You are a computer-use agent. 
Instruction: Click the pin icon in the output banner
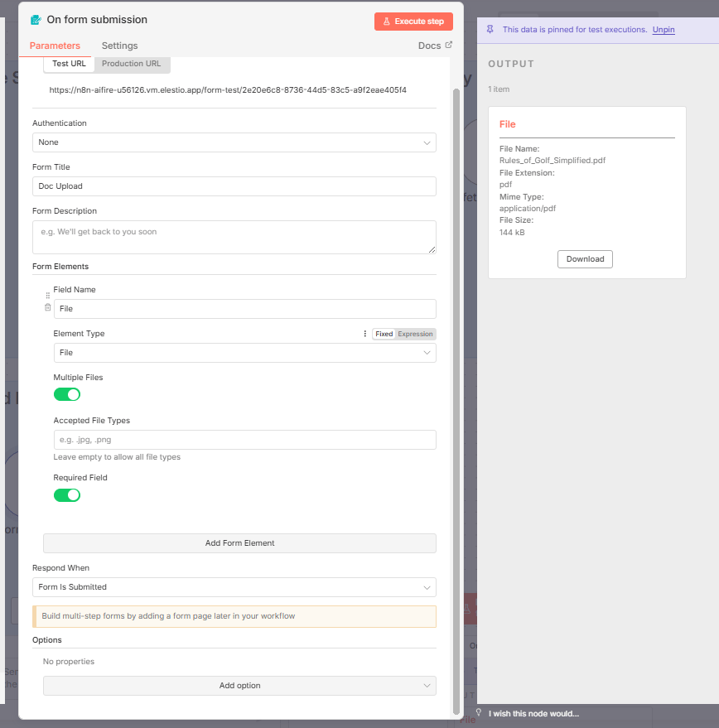(x=490, y=29)
